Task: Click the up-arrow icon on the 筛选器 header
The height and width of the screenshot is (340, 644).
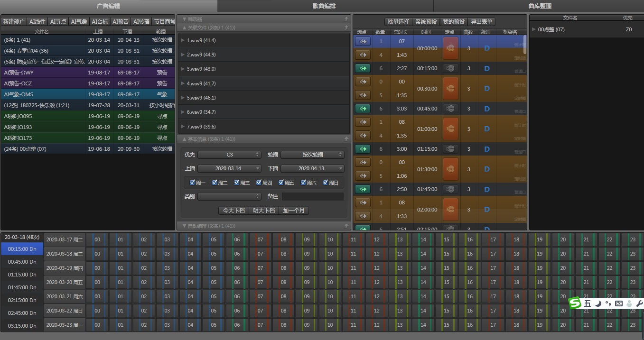Action: click(346, 19)
